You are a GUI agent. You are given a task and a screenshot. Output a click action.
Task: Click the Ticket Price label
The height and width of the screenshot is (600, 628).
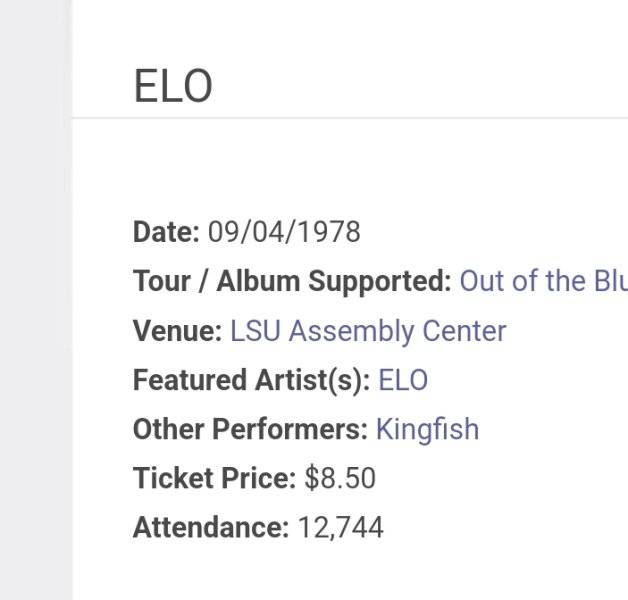point(214,479)
